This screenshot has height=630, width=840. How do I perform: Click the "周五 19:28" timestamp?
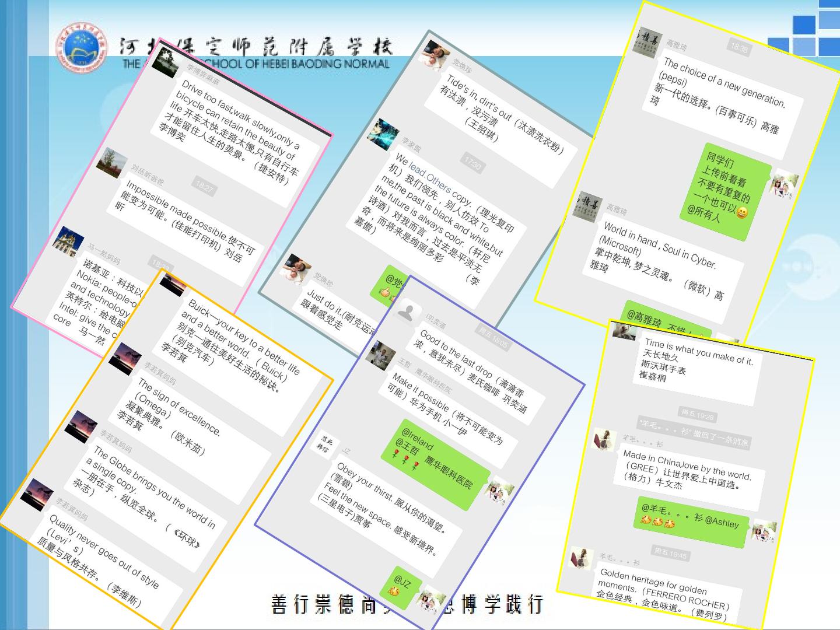tap(698, 414)
